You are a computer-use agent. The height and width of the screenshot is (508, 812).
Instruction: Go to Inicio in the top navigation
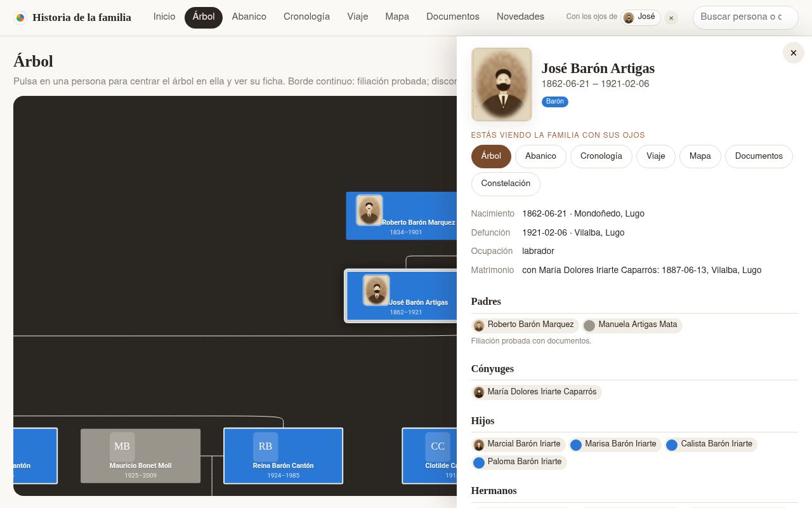[164, 17]
